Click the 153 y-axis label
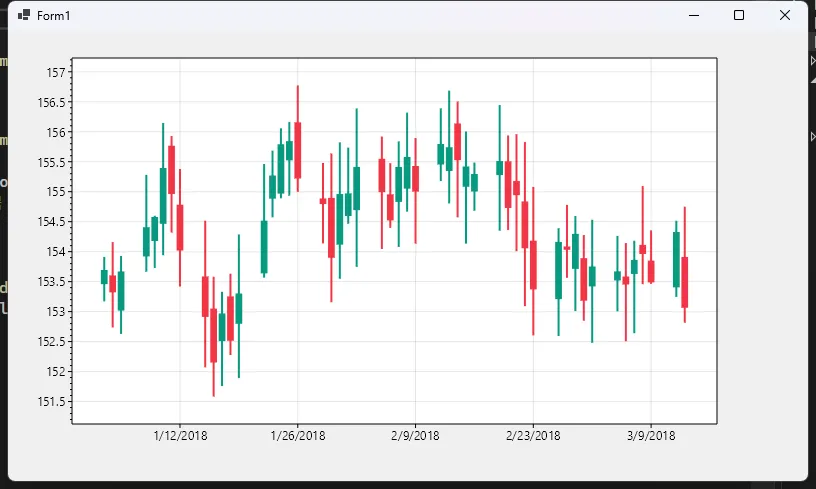The height and width of the screenshot is (489, 816). pos(56,312)
